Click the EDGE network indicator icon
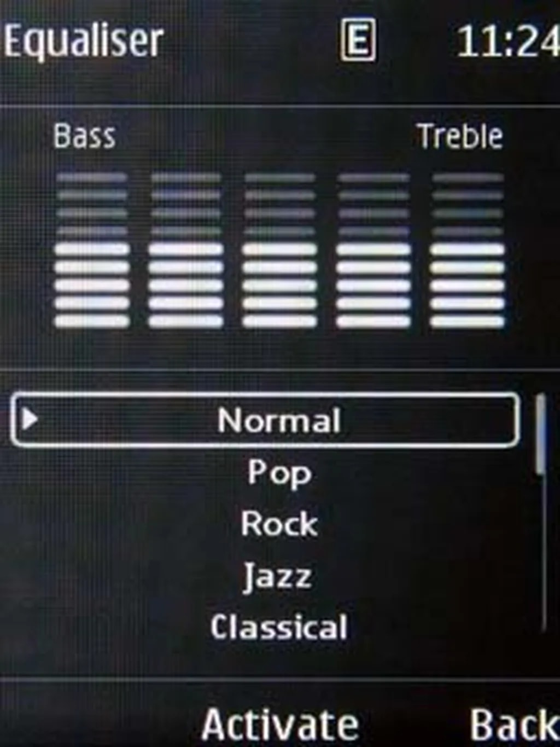This screenshot has width=560, height=747. pos(358,39)
